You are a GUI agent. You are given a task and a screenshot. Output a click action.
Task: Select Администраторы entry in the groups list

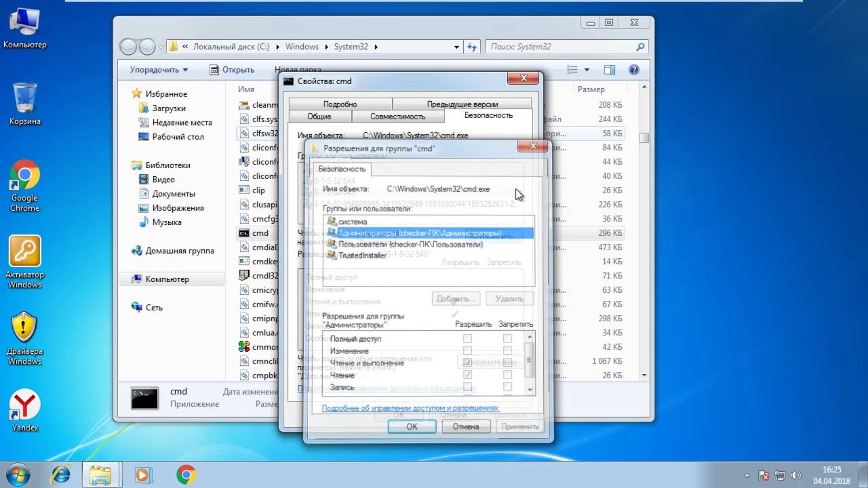point(429,233)
